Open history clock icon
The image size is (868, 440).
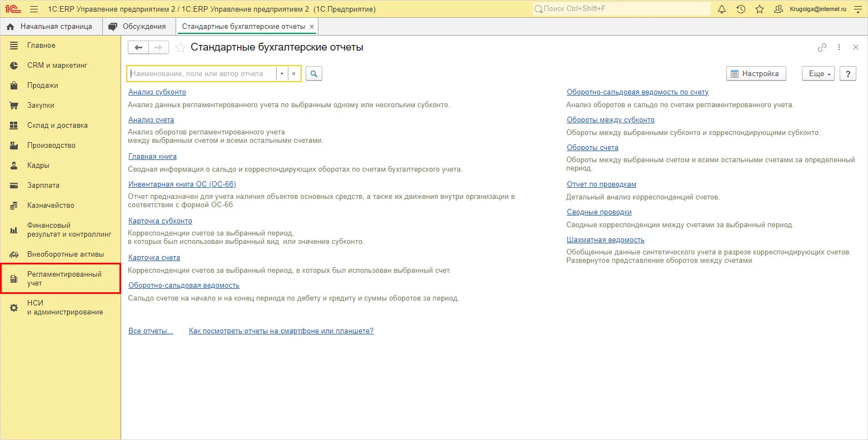coord(741,9)
